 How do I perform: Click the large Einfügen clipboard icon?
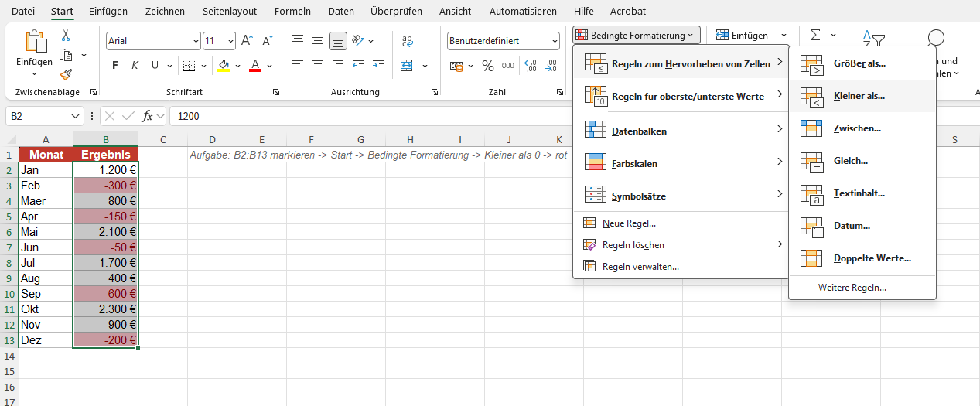pyautogui.click(x=35, y=41)
